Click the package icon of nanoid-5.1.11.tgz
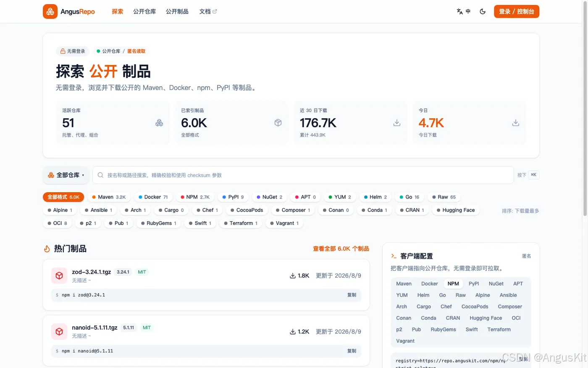The width and height of the screenshot is (588, 368). [59, 331]
